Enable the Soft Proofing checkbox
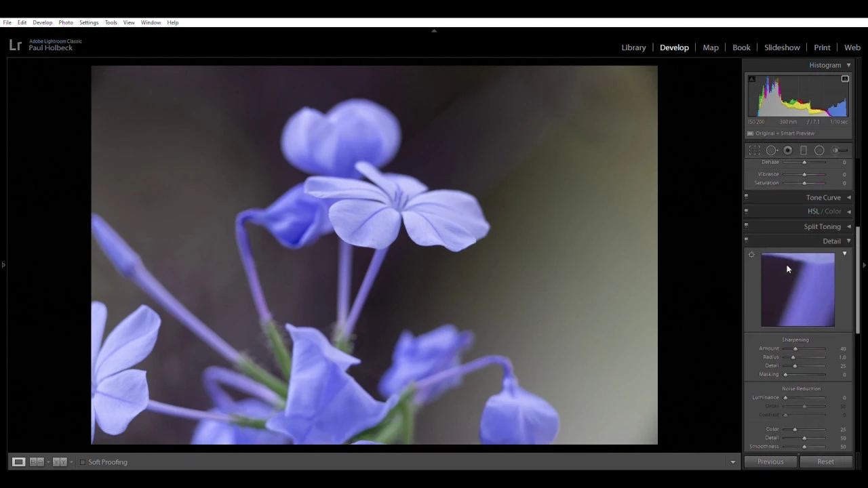This screenshot has width=868, height=488. click(x=83, y=462)
